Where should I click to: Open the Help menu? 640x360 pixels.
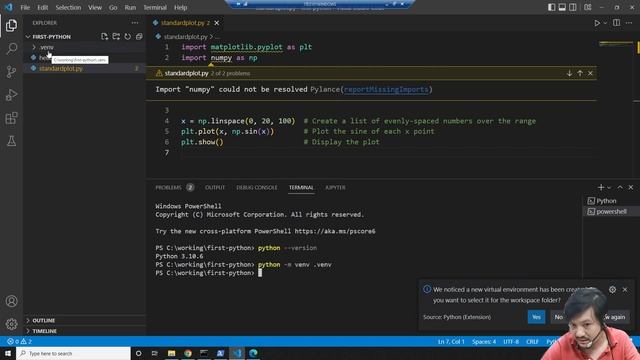pyautogui.click(x=180, y=7)
